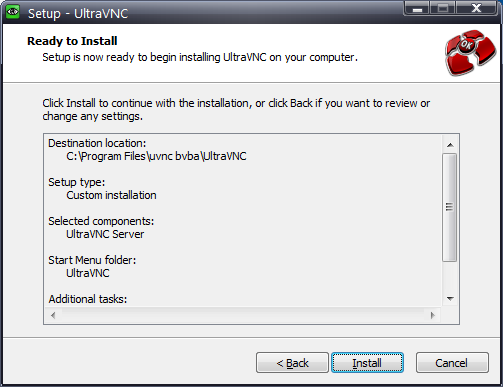
Task: Go back using the Back button
Action: click(292, 363)
